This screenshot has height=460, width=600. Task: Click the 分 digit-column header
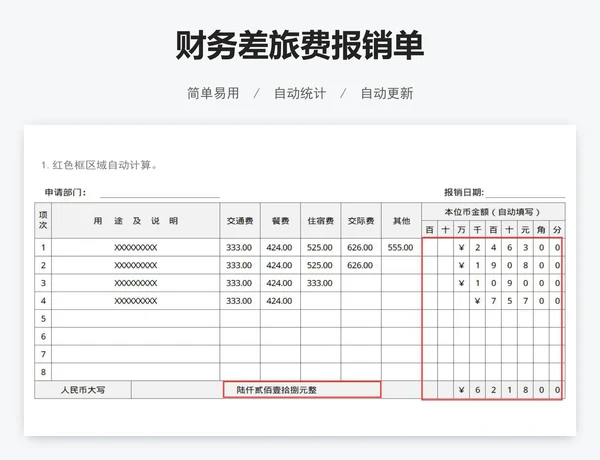tap(557, 230)
